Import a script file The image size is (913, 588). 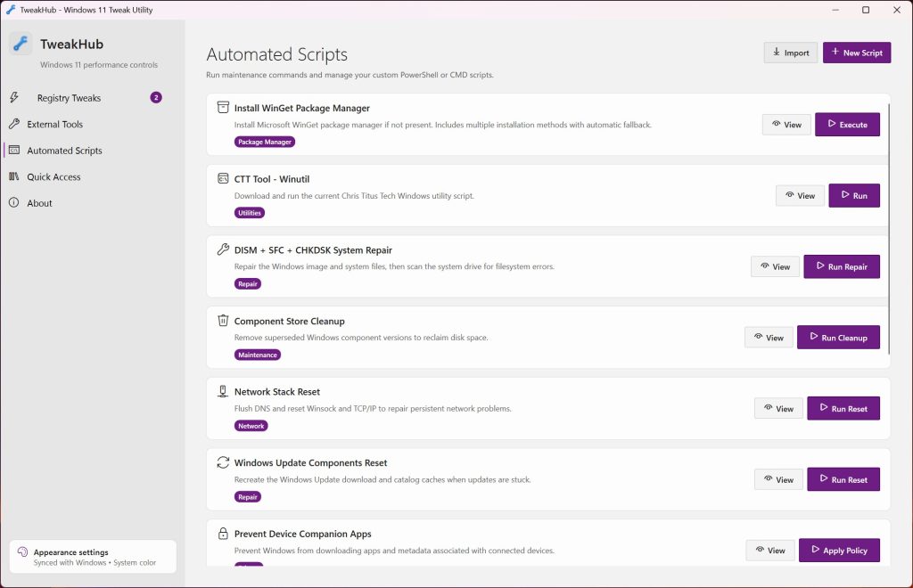click(791, 53)
